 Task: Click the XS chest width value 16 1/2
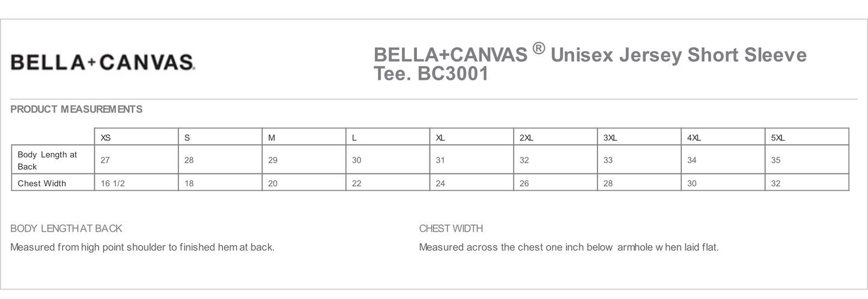pos(113,183)
